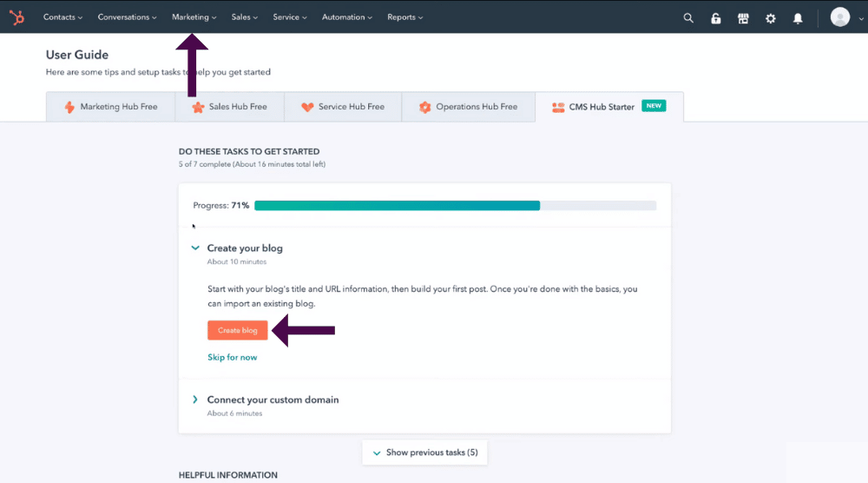The width and height of the screenshot is (868, 483).
Task: Open the marketplace storefront icon
Action: pos(743,17)
